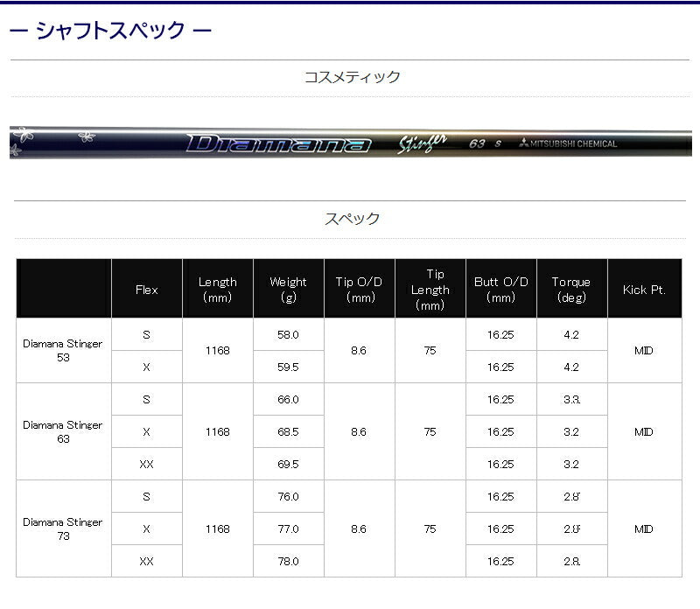Click the 75 tip length for Stinger 53
Image resolution: width=700 pixels, height=609 pixels.
click(430, 351)
